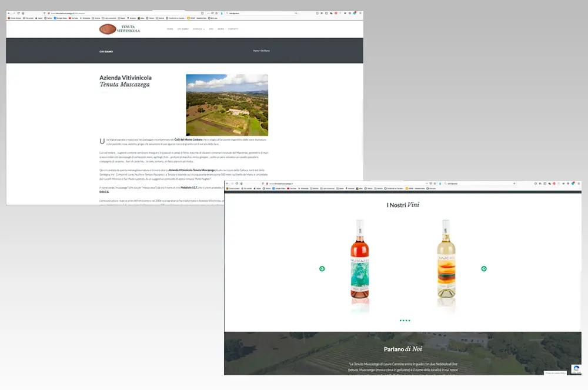Click the reCAPTCHA badge

tap(576, 369)
